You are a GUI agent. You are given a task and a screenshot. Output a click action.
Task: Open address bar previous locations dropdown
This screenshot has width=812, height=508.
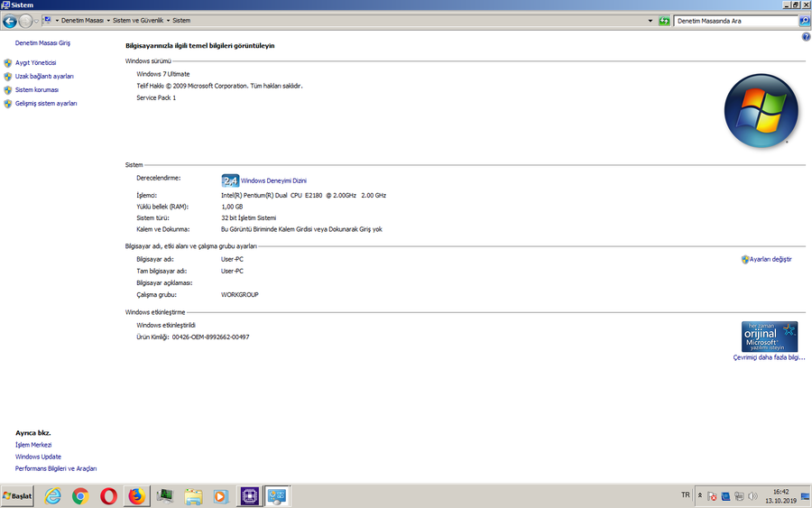(651, 21)
